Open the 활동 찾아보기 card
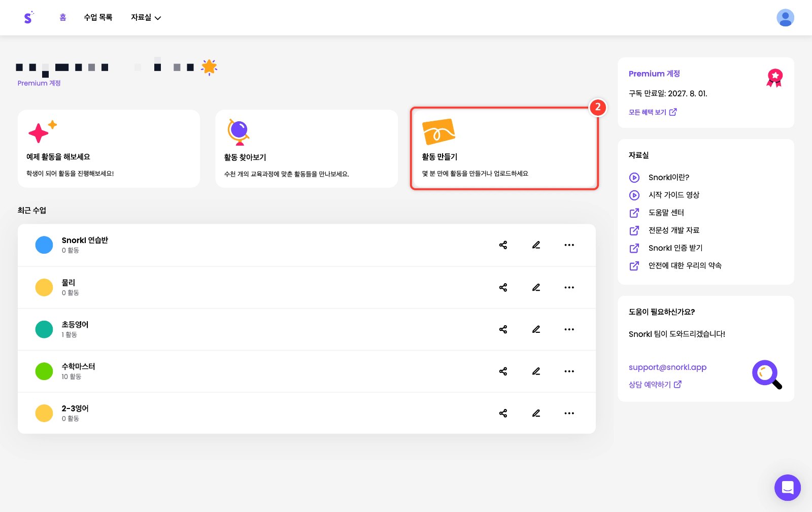Viewport: 812px width, 512px height. [307, 149]
